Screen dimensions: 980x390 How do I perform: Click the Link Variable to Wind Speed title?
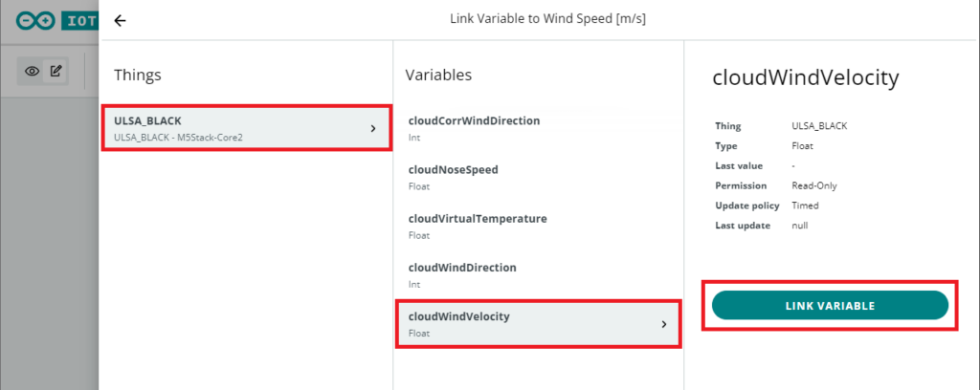(547, 20)
